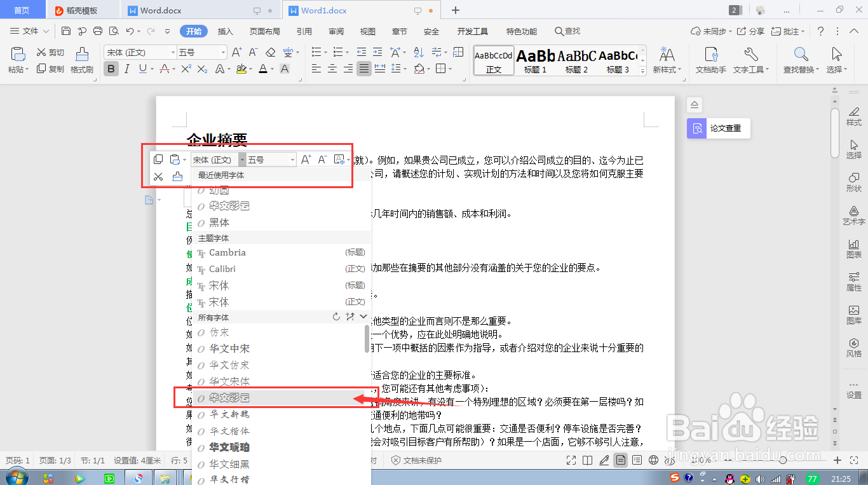Toggle justified alignment
The image size is (868, 485).
pos(364,69)
